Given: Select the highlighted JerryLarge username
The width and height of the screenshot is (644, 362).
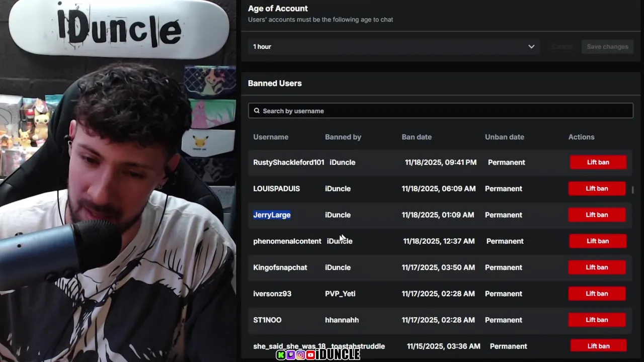Looking at the screenshot, I should (272, 215).
